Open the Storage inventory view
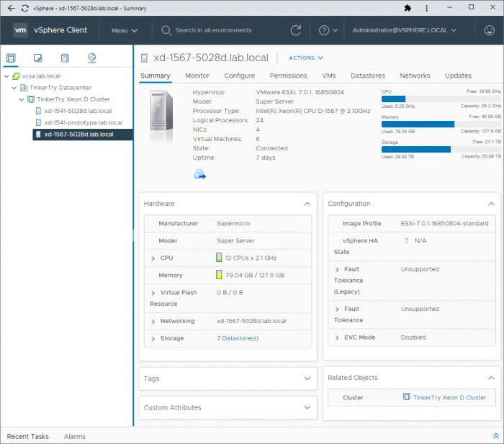 coord(65,58)
